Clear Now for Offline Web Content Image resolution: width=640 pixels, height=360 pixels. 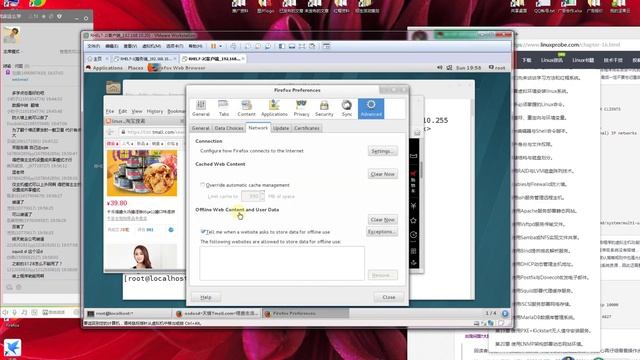pos(382,220)
